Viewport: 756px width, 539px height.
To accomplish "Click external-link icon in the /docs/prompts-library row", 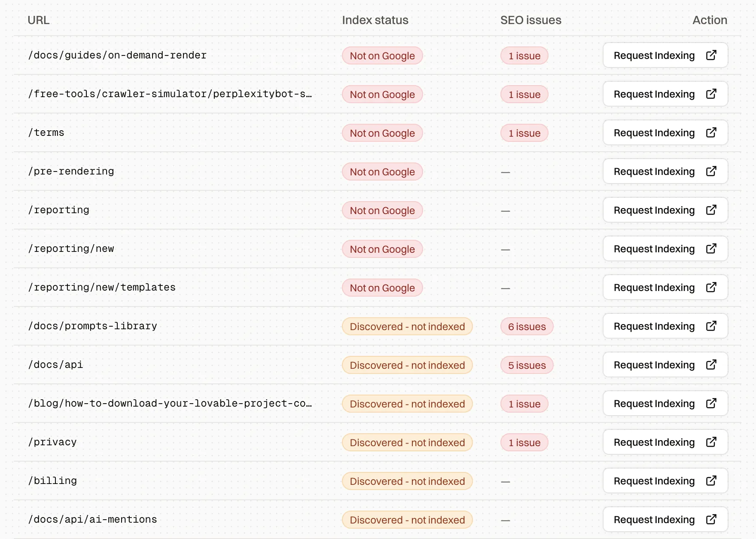I will [711, 326].
